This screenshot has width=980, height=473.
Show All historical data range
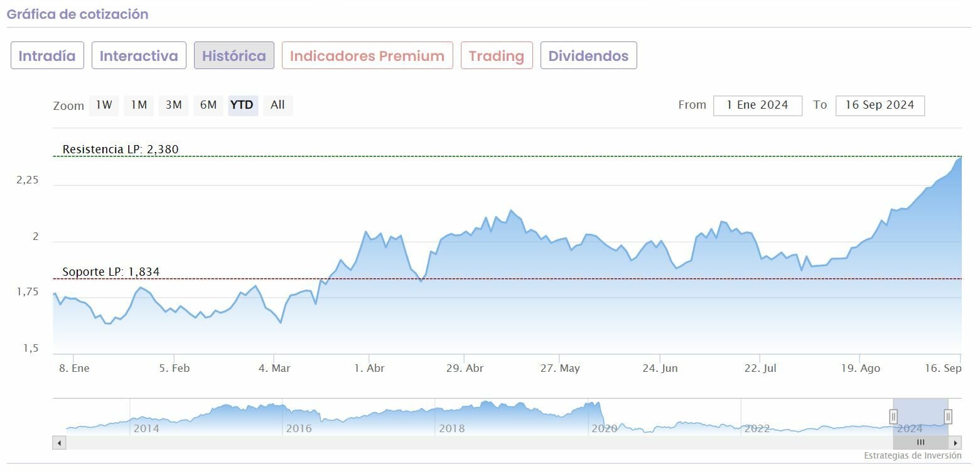point(277,105)
